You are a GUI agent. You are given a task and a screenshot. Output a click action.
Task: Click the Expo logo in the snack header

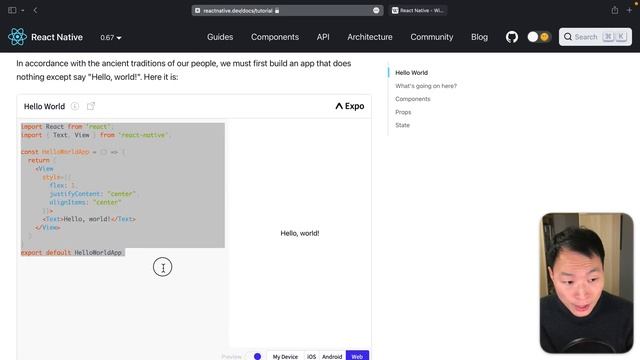[x=350, y=106]
